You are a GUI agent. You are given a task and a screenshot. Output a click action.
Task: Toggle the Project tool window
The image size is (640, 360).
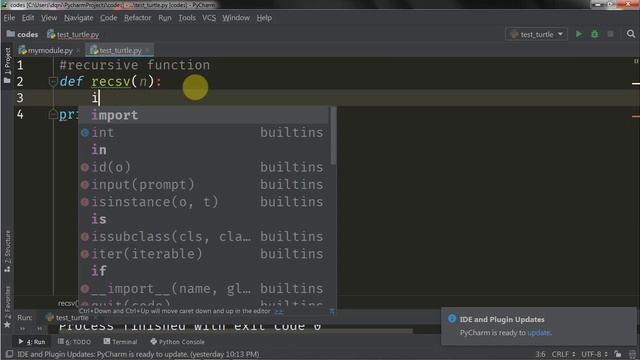7,65
